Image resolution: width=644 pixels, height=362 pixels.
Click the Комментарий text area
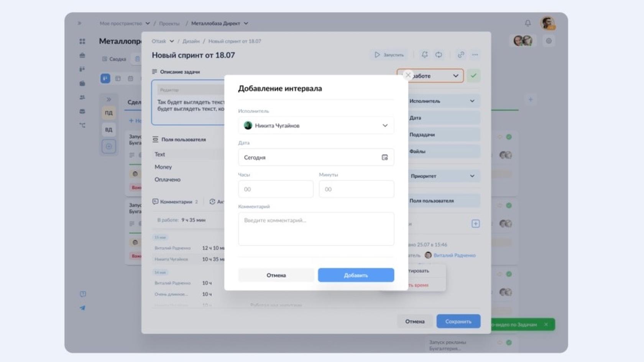[x=316, y=229]
